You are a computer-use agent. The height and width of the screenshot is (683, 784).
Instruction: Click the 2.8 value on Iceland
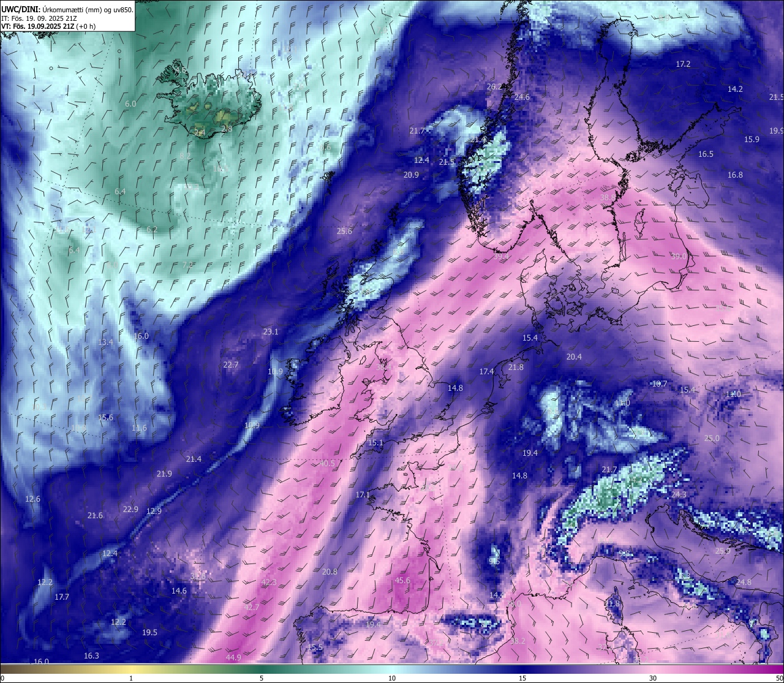(x=227, y=129)
